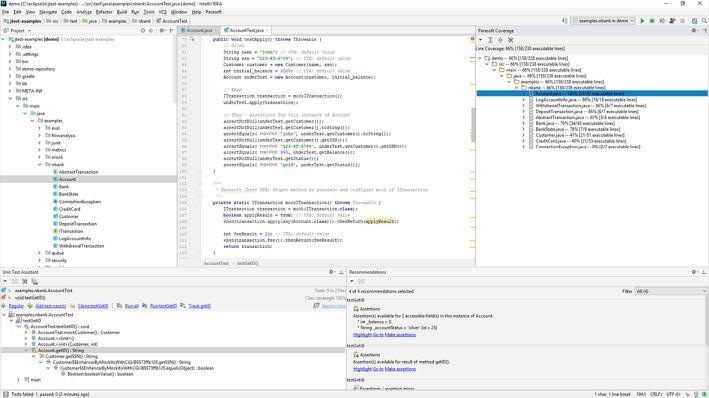Expand the demo-repository folder in Project tree
This screenshot has height=398, width=709.
click(x=10, y=69)
